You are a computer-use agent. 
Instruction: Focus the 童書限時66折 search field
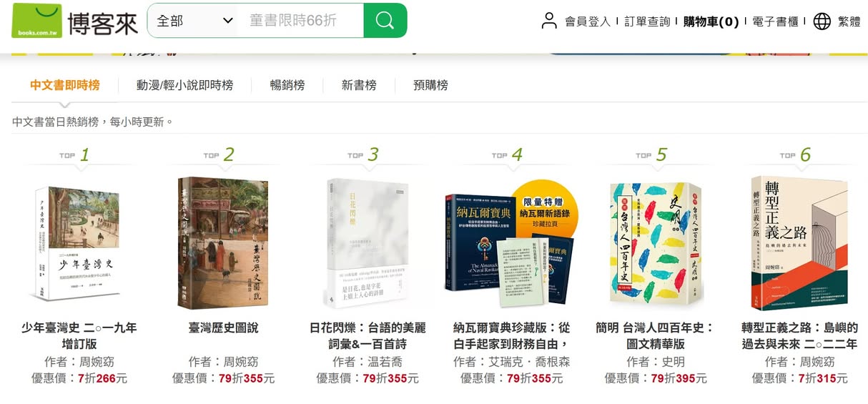point(302,21)
